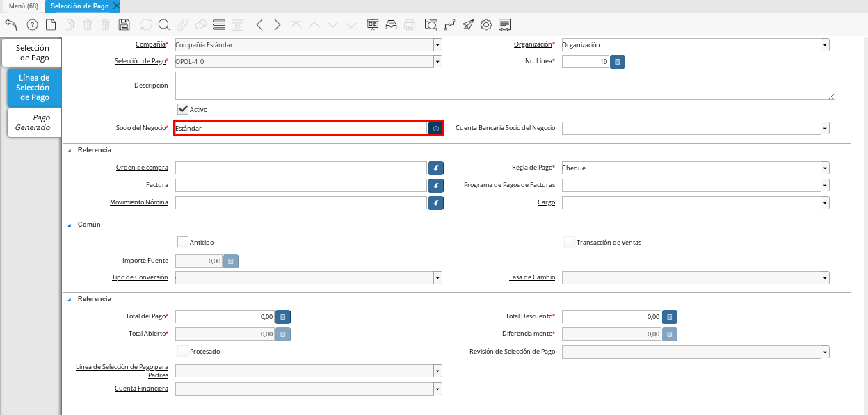The height and width of the screenshot is (415, 868).
Task: Click the Factura lookup button
Action: tap(435, 186)
